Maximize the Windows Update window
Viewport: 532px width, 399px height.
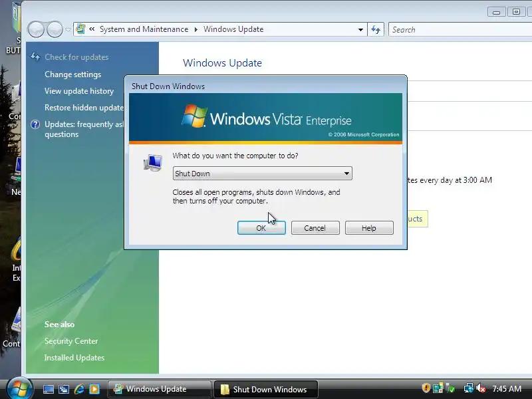(516, 12)
